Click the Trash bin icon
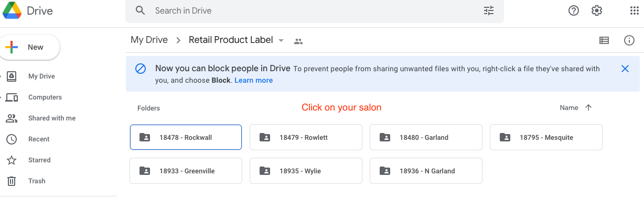Screen dimensions: 644x199 click(12, 181)
